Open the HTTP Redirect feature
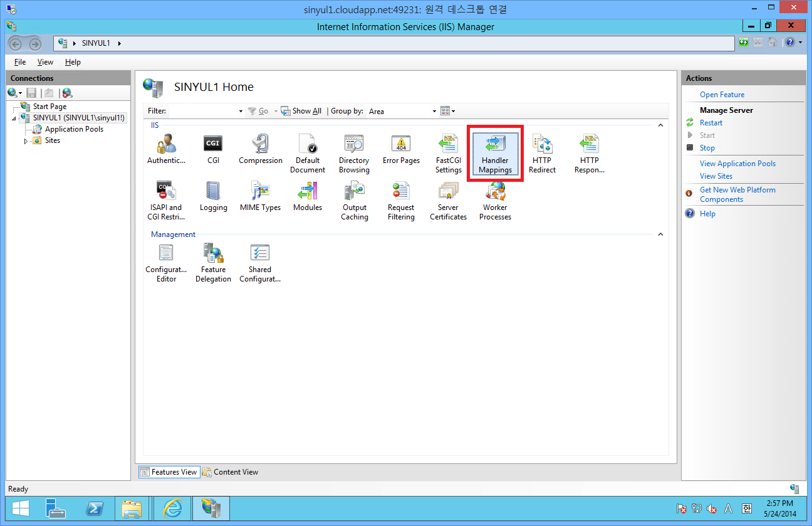The image size is (812, 526). [542, 154]
